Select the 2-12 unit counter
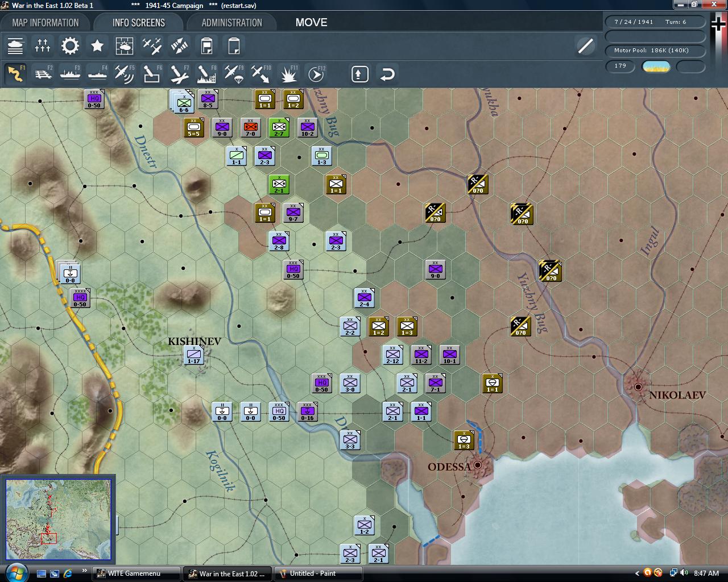728x582 pixels. click(392, 355)
